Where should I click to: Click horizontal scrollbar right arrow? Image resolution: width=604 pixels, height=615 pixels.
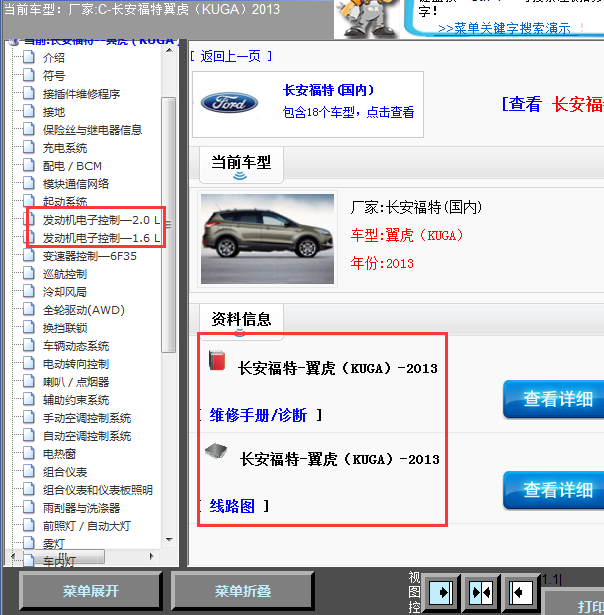click(151, 556)
